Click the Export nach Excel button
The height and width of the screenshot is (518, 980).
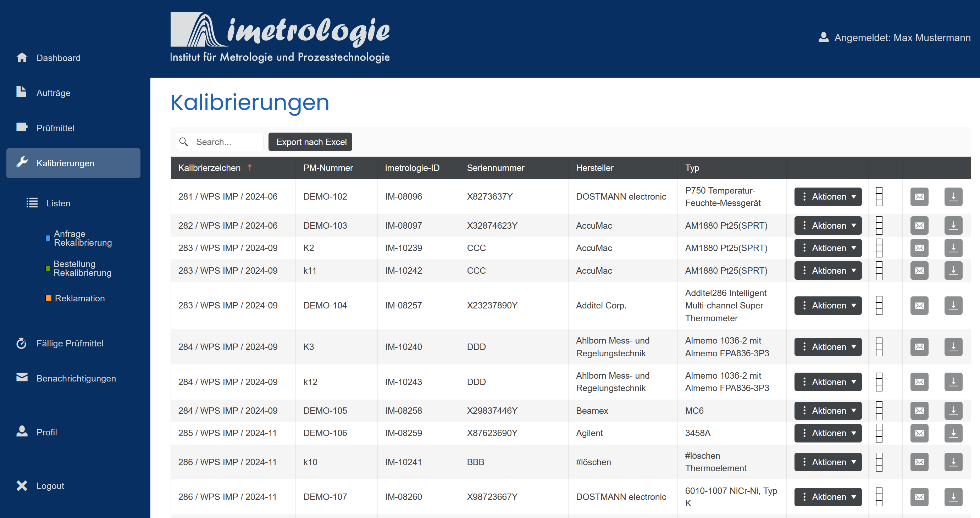(x=310, y=142)
